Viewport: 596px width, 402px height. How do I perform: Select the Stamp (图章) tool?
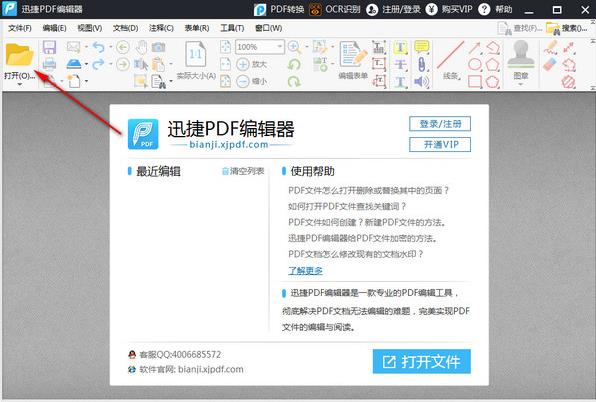[x=521, y=55]
